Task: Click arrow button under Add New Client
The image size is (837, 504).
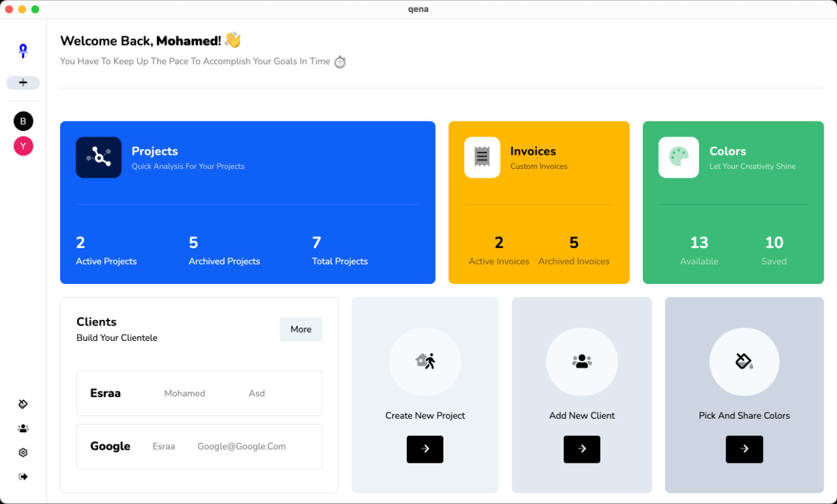Action: pyautogui.click(x=582, y=449)
